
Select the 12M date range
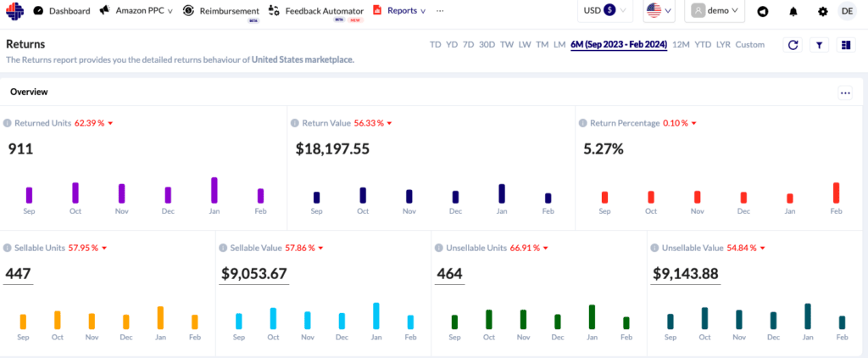coord(681,45)
